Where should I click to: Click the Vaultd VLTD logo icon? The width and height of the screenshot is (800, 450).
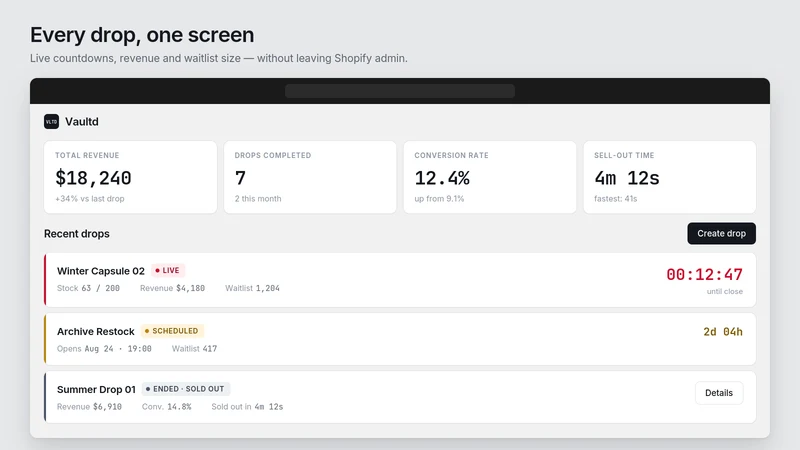click(x=52, y=121)
